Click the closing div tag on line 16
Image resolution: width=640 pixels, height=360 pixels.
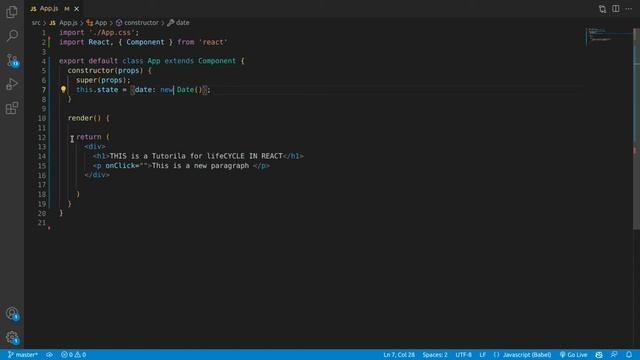click(97, 175)
